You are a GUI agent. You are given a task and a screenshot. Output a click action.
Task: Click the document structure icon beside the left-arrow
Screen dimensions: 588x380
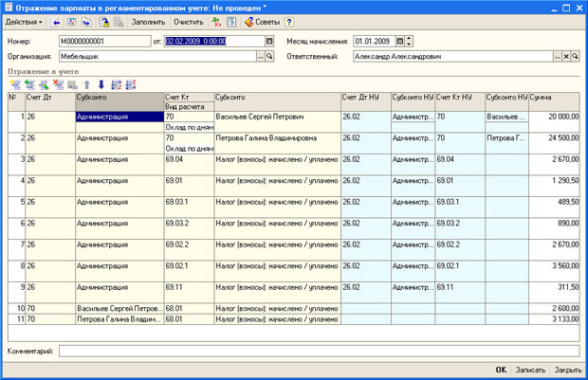click(x=71, y=23)
